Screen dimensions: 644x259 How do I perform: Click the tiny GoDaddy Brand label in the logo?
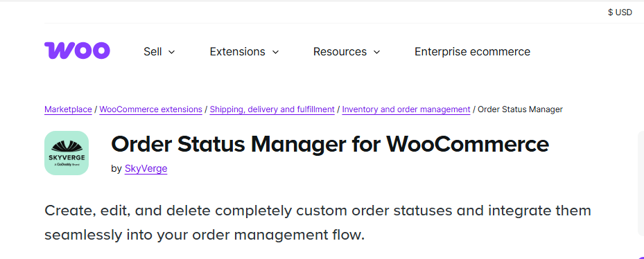(67, 164)
